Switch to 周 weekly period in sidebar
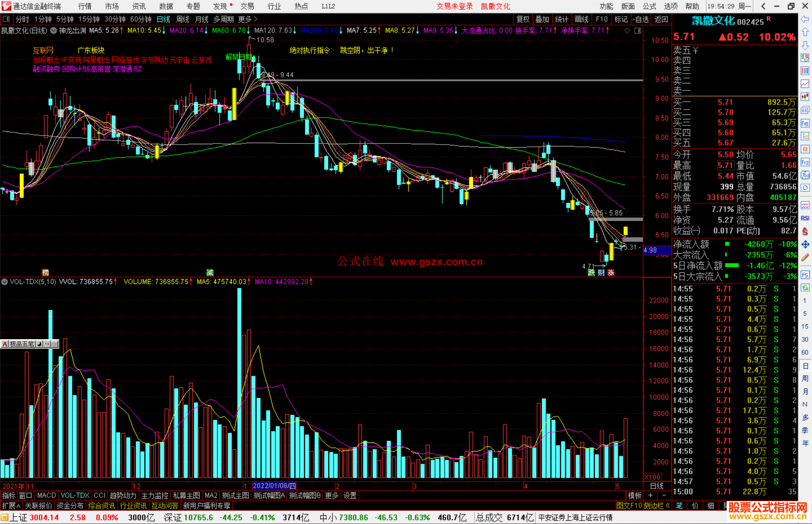This screenshot has width=812, height=524. click(805, 379)
